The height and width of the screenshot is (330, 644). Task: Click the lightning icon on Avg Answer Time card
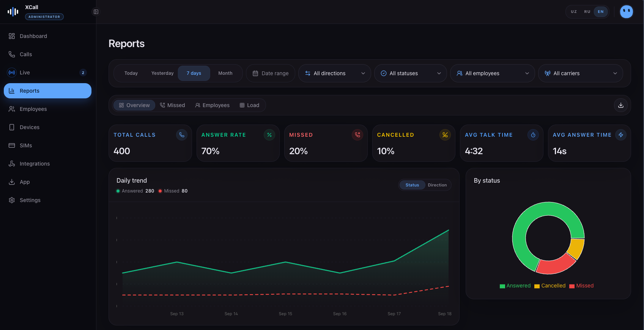pyautogui.click(x=621, y=135)
